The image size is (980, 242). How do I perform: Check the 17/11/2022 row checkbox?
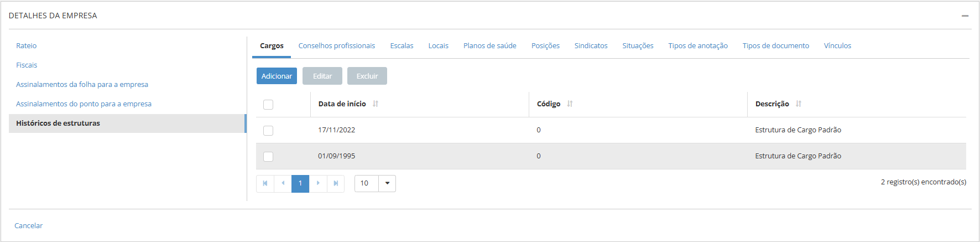pos(268,131)
